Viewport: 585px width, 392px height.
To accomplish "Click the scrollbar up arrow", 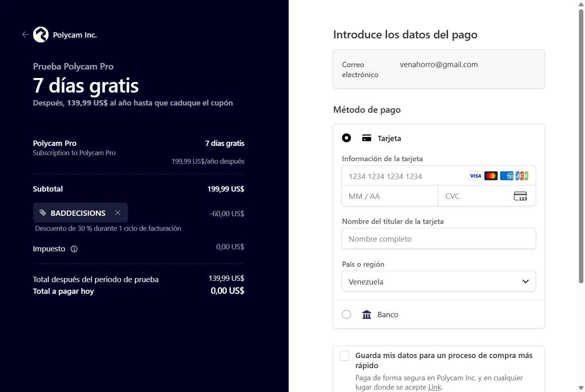I will click(x=581, y=4).
